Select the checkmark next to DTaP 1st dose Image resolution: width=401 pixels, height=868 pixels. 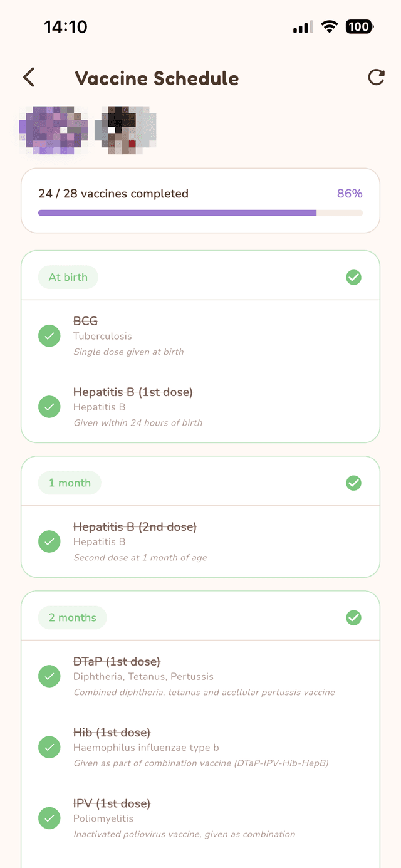pyautogui.click(x=49, y=676)
